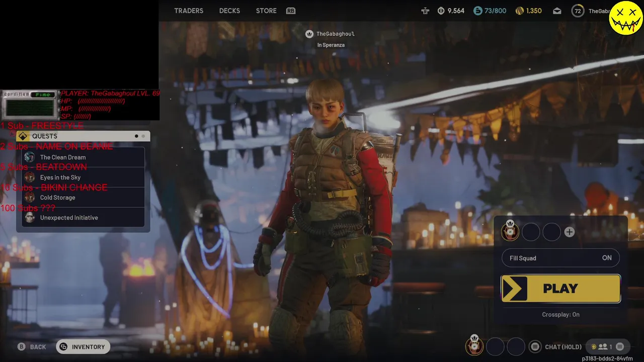
Task: Open the Cold Storage quest
Action: (83, 198)
